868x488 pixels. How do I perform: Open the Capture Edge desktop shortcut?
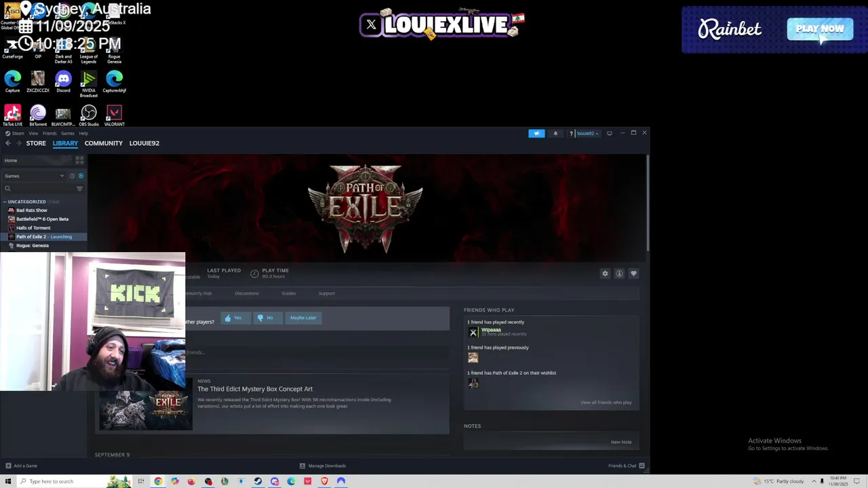[x=12, y=82]
